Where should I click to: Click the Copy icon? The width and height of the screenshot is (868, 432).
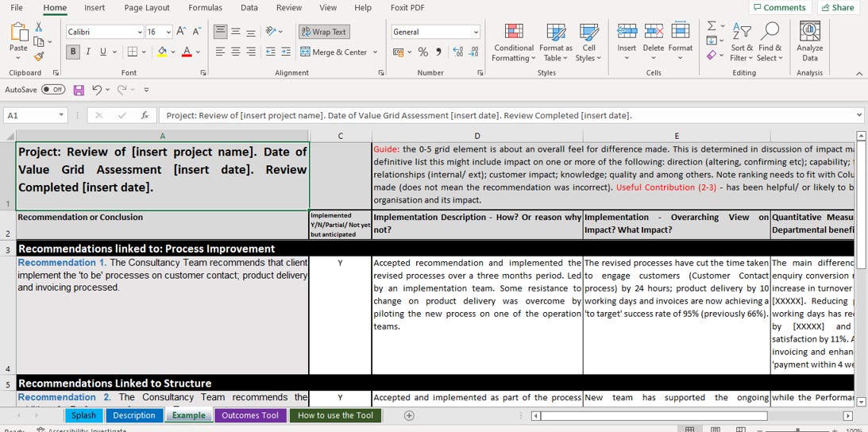point(38,41)
